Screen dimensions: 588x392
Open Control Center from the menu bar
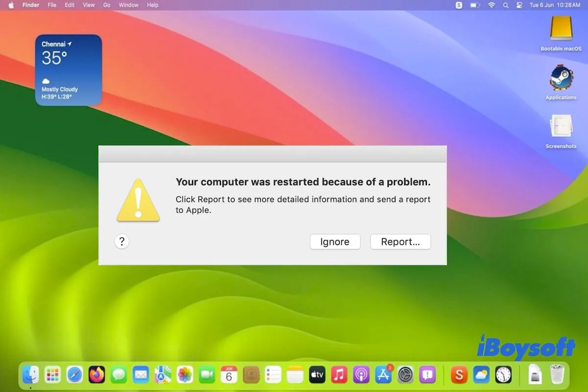pyautogui.click(x=519, y=5)
